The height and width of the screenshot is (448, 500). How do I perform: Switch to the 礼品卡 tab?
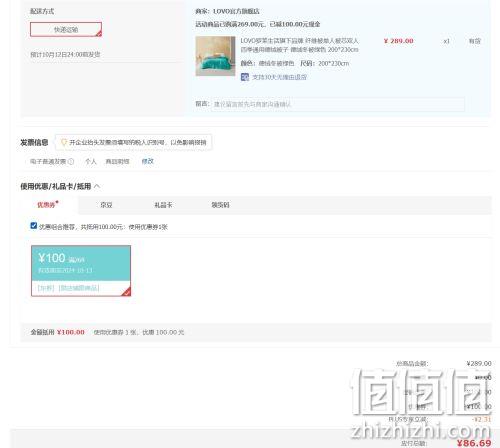(163, 205)
